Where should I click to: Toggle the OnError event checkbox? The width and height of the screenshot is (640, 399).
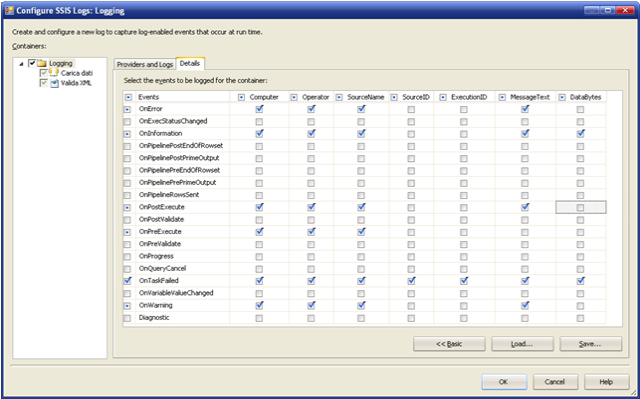pyautogui.click(x=127, y=109)
